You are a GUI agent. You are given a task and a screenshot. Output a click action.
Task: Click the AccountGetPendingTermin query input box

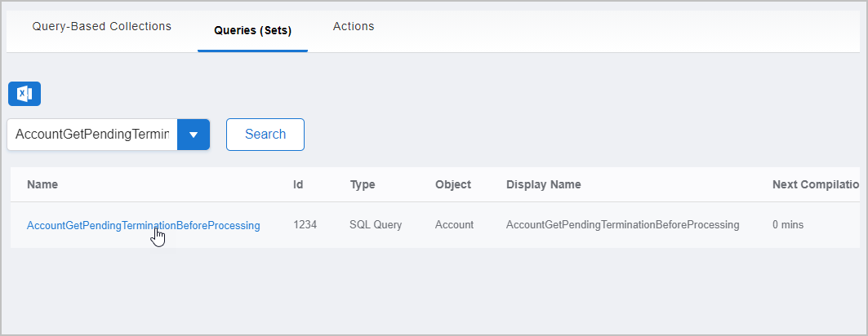tap(91, 135)
